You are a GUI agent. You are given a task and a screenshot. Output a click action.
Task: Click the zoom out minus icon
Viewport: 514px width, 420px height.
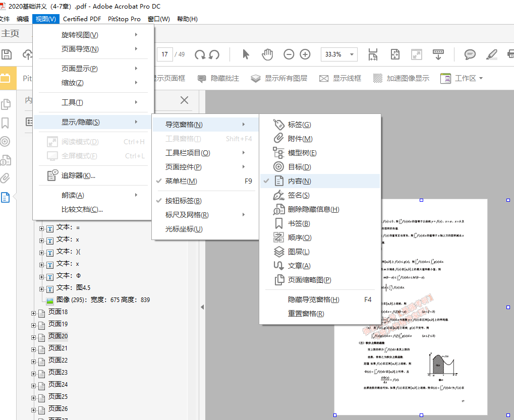click(289, 54)
